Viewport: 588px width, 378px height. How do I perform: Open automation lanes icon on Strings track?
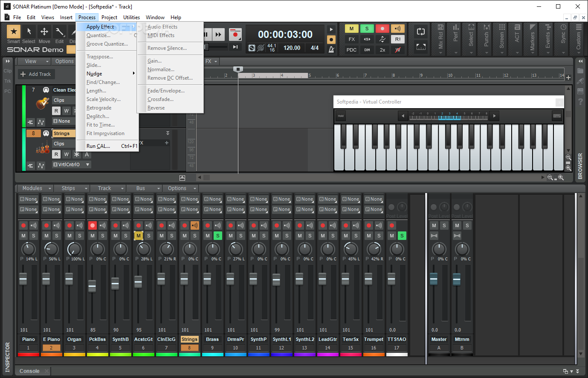(41, 165)
